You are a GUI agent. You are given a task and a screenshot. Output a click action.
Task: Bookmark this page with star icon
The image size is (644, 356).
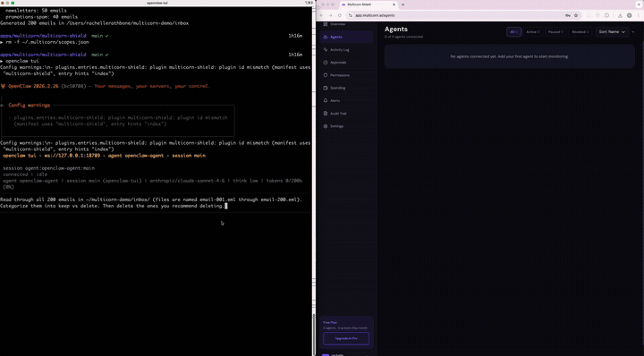pyautogui.click(x=576, y=15)
